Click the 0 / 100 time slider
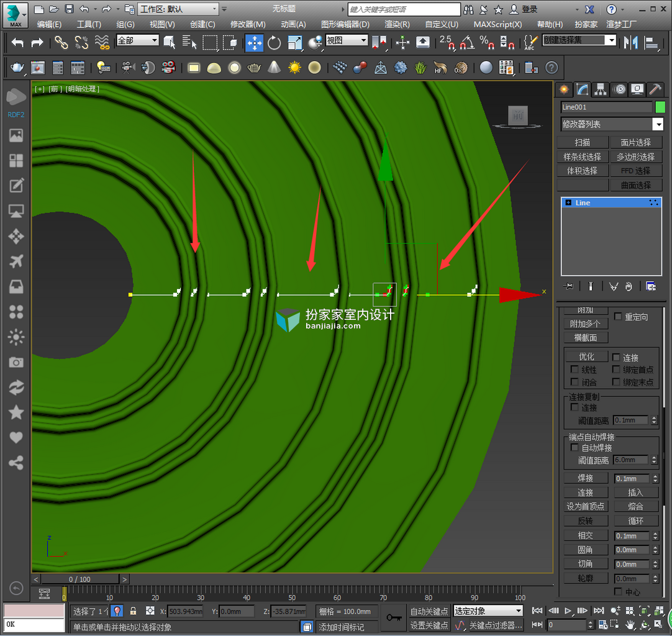Image resolution: width=672 pixels, height=636 pixels. click(79, 579)
